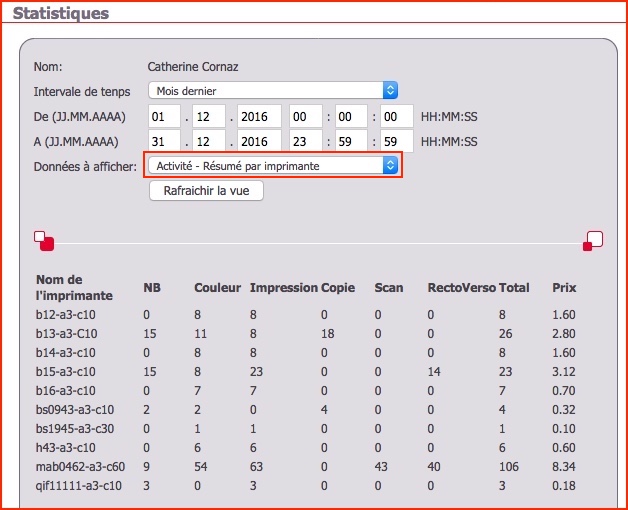Select printer row b14-a3-c10
Image resolution: width=628 pixels, height=510 pixels.
click(x=306, y=353)
